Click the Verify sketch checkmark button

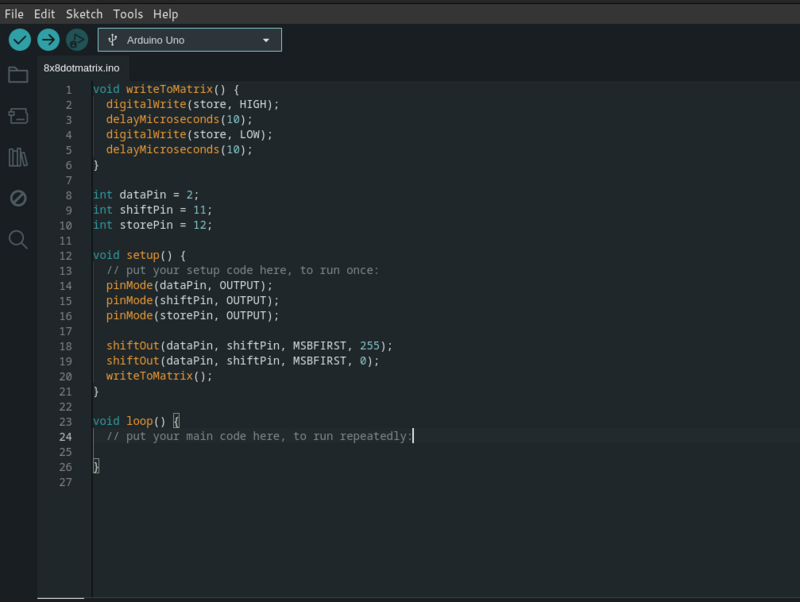[20, 40]
